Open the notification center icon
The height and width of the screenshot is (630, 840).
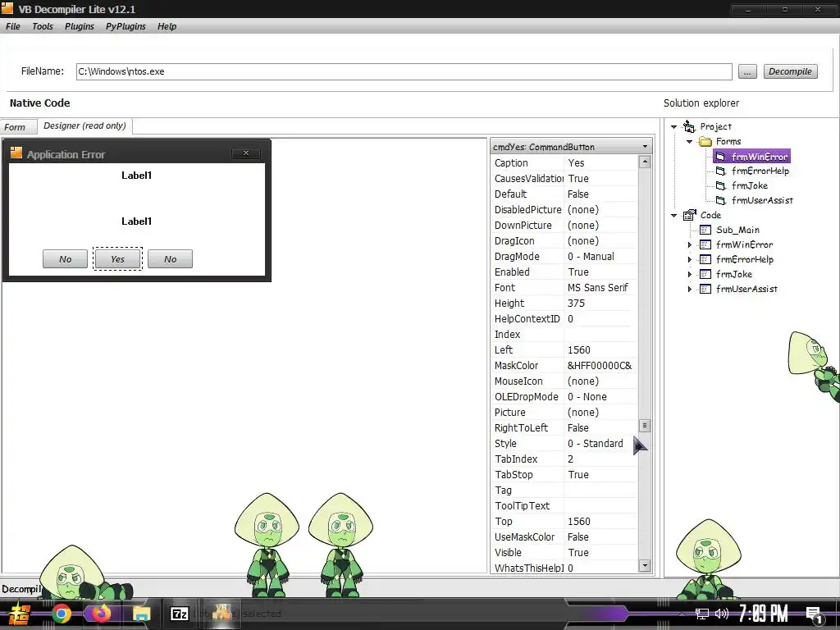(x=814, y=614)
